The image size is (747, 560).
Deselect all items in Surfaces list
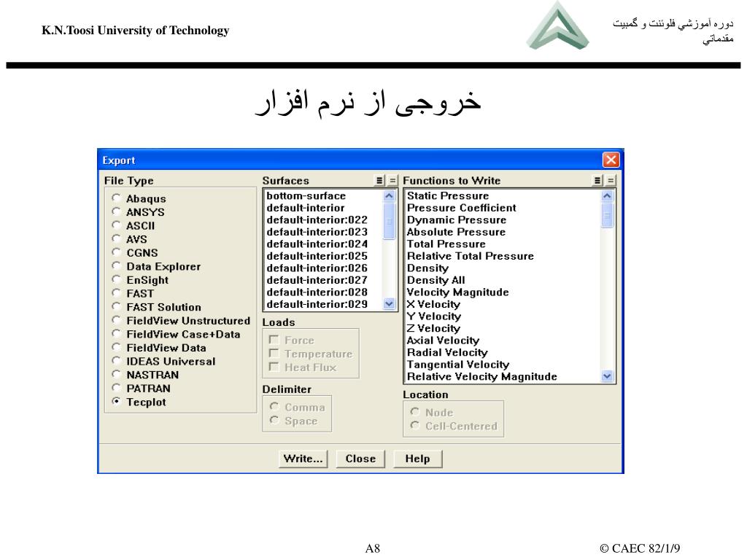tap(392, 181)
